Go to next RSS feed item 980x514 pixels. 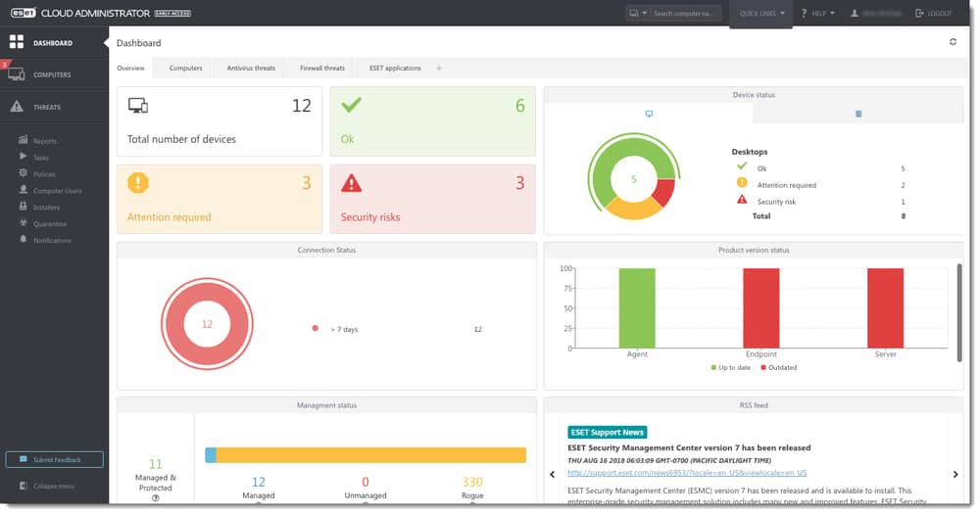point(955,474)
